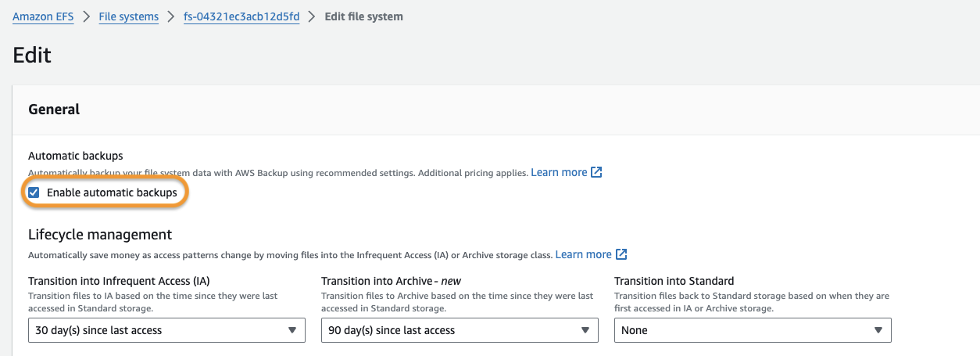
Task: Follow Learn more link for Lifecycle management
Action: click(x=583, y=254)
